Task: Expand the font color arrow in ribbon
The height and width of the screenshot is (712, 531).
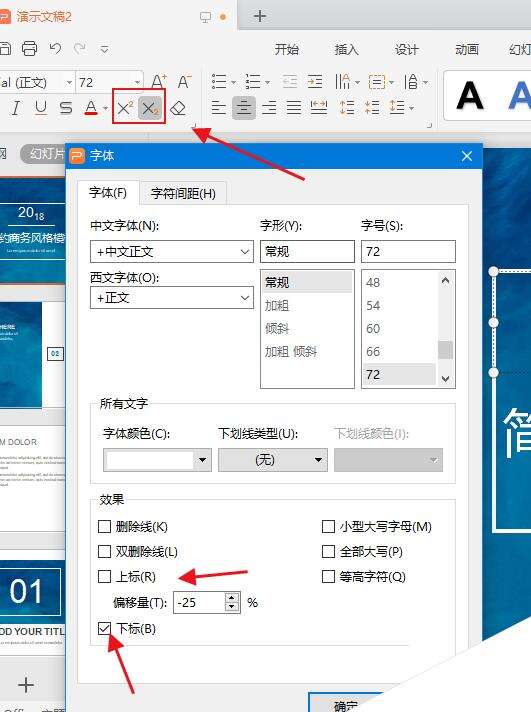Action: coord(105,109)
